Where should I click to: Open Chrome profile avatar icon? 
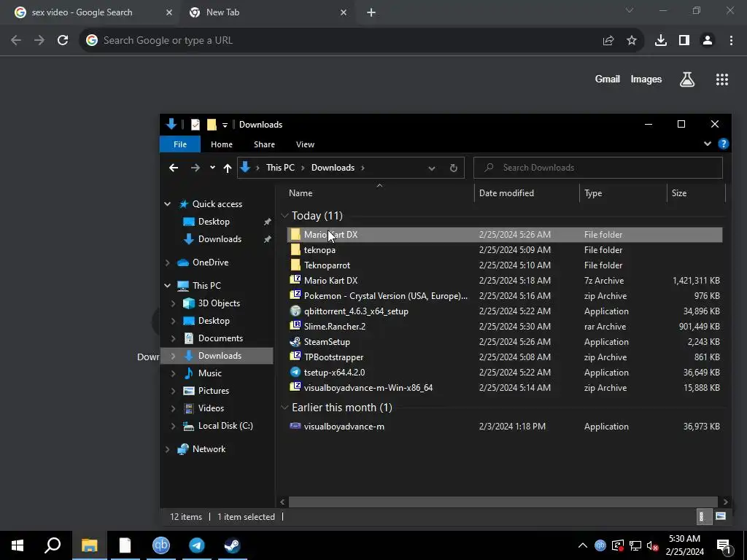coord(708,41)
